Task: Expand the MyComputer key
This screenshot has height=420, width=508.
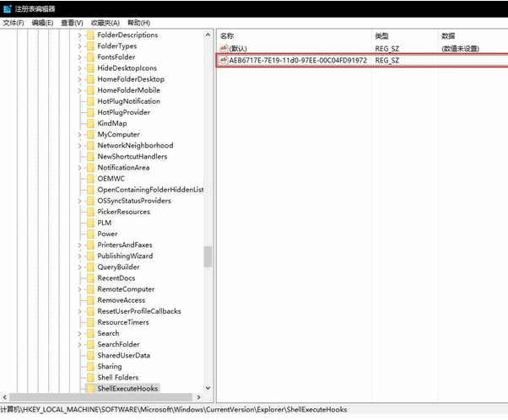Action: click(80, 135)
